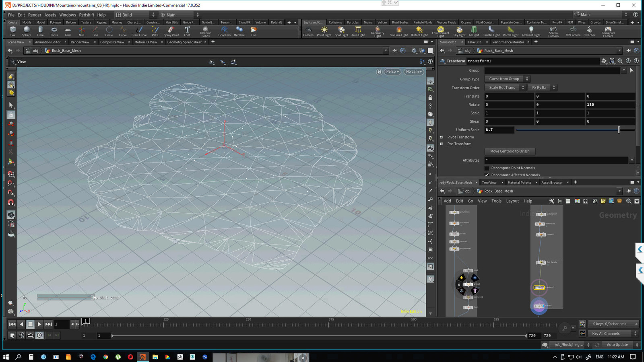This screenshot has height=362, width=644.
Task: Open the Render menu
Action: [35, 14]
